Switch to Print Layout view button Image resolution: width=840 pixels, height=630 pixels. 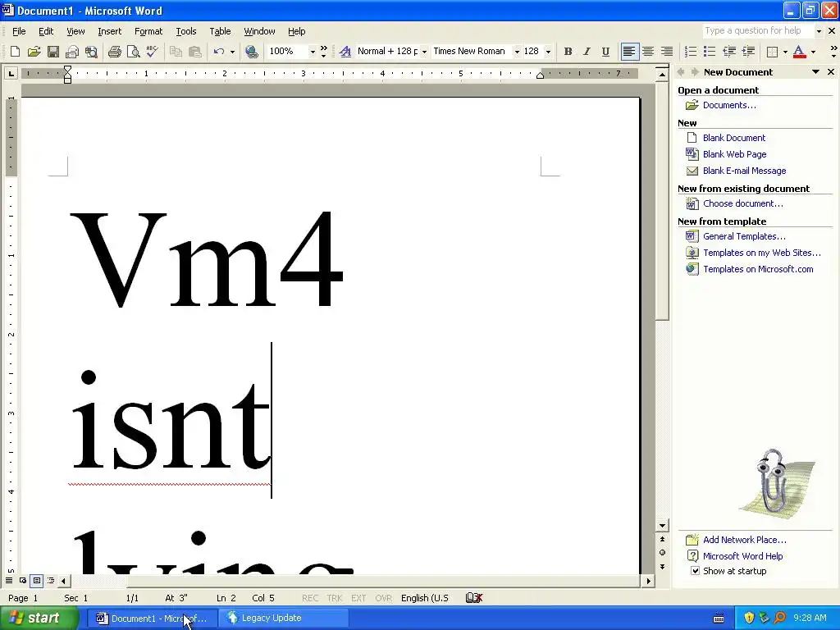[36, 580]
